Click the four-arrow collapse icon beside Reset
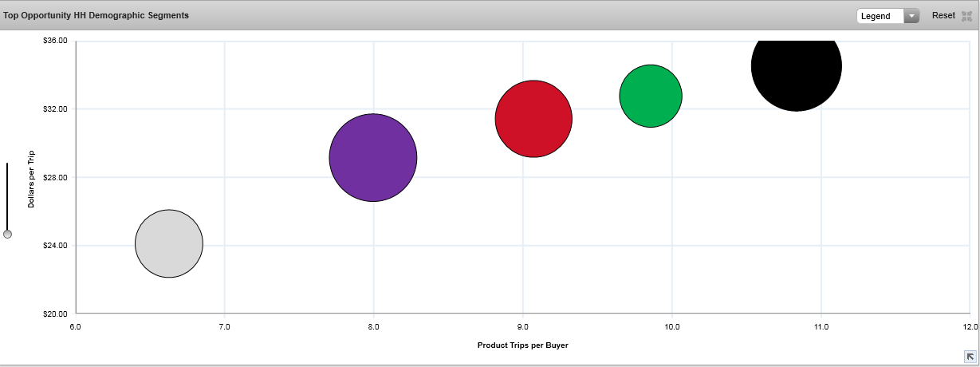 [967, 16]
